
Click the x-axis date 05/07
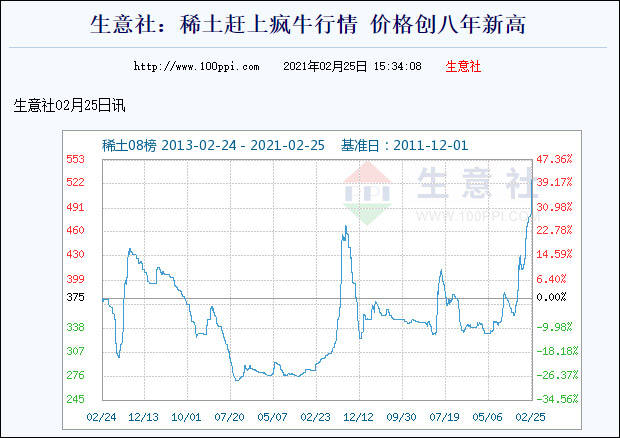272,417
